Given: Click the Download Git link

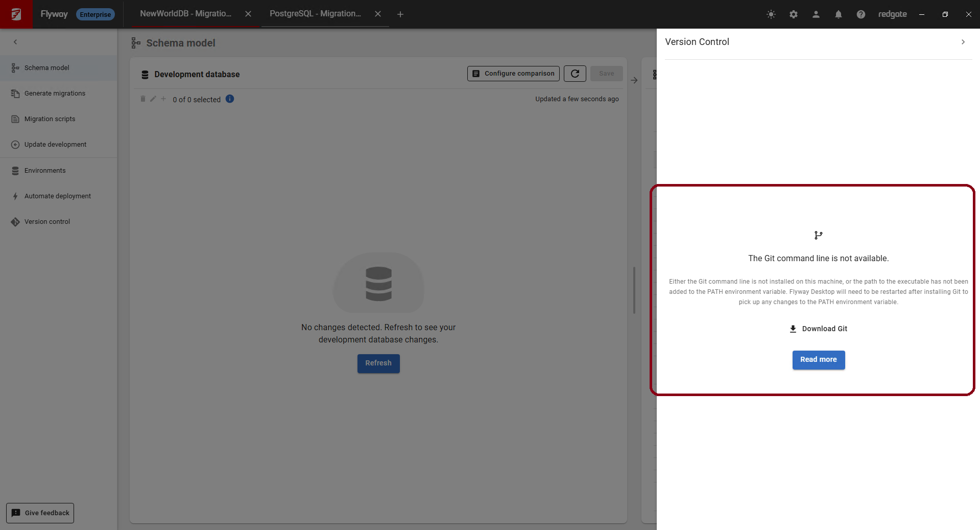Looking at the screenshot, I should pos(819,329).
